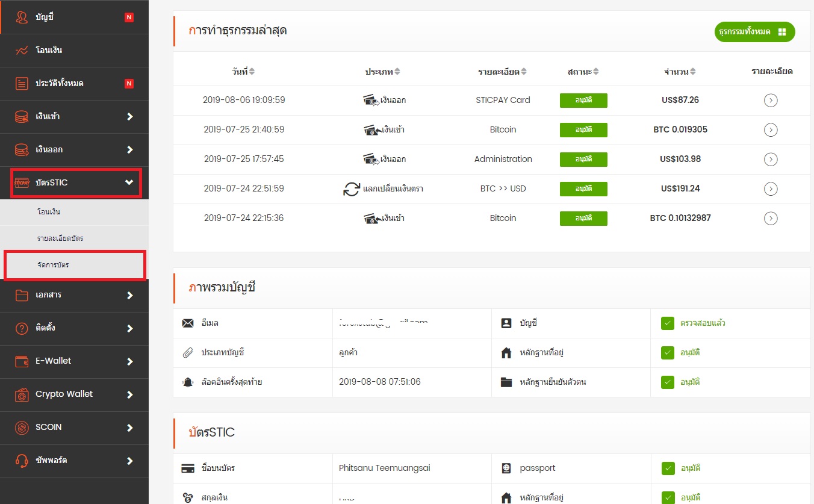Click the เงินออก coins icon in the sidebar

[22, 149]
